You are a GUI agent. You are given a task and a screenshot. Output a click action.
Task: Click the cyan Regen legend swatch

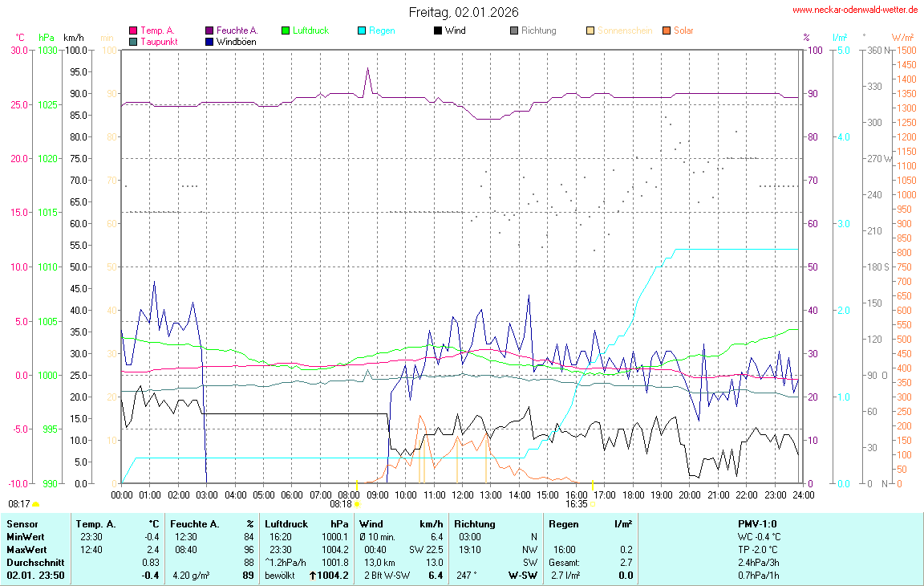(362, 31)
